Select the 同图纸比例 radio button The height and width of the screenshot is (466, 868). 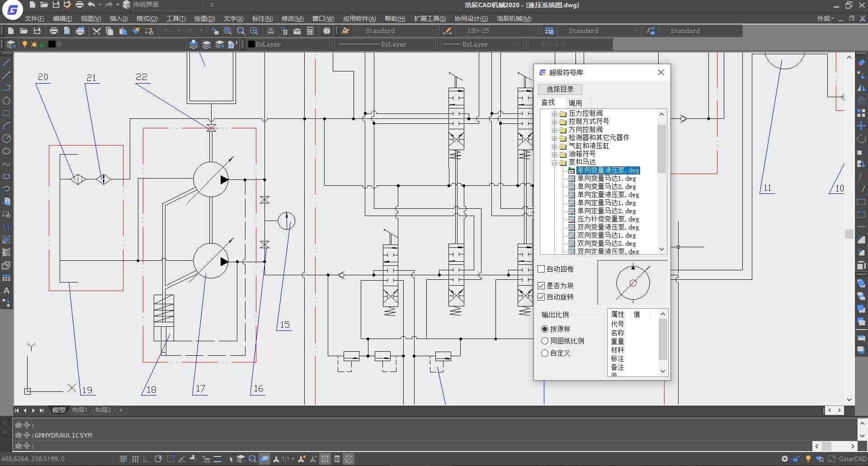click(545, 341)
